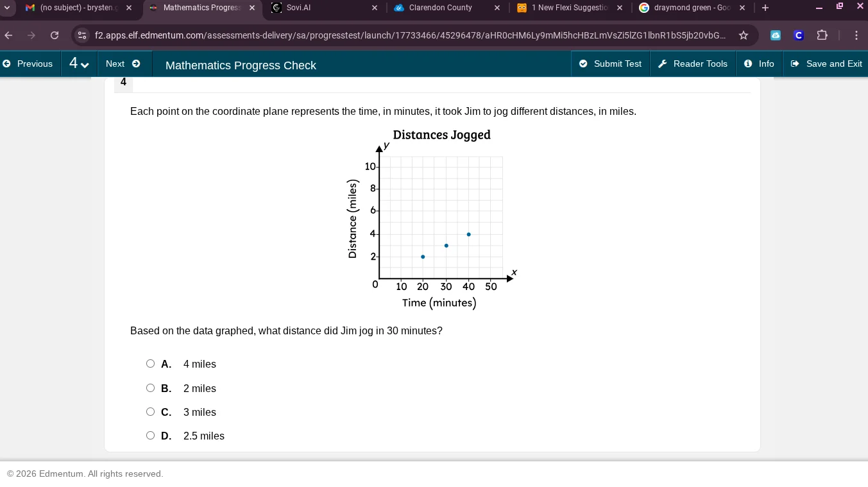Screen dimensions: 868x487
Task: Click the Save and Exit exit icon
Action: pyautogui.click(x=795, y=64)
